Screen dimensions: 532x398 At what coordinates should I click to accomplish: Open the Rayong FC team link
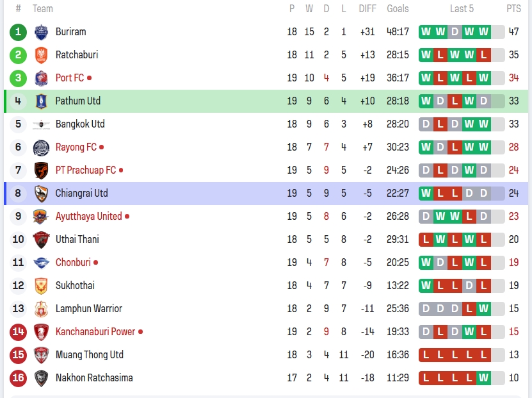point(76,147)
